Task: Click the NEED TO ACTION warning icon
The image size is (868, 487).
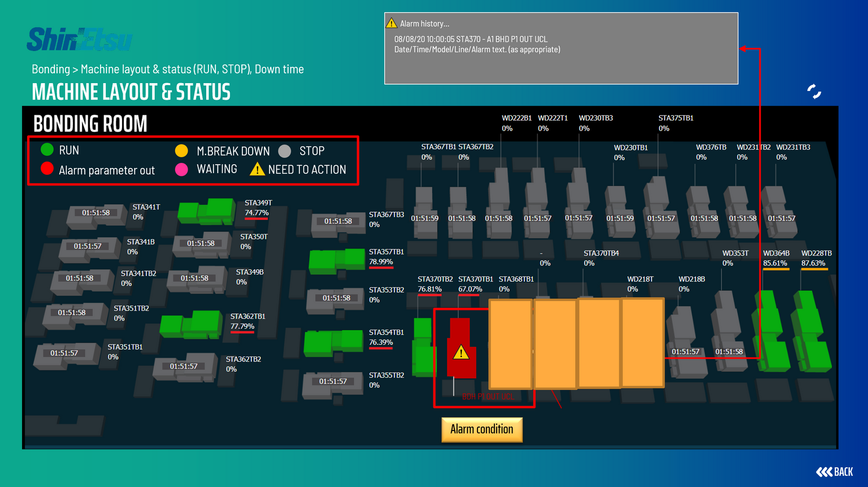Action: 257,169
